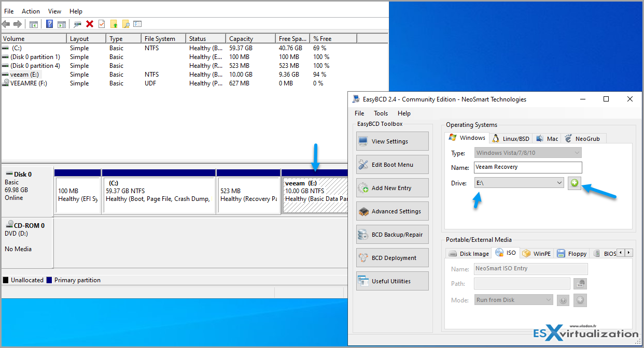The width and height of the screenshot is (644, 348).
Task: Click the green add entry button next to Drive
Action: [574, 183]
